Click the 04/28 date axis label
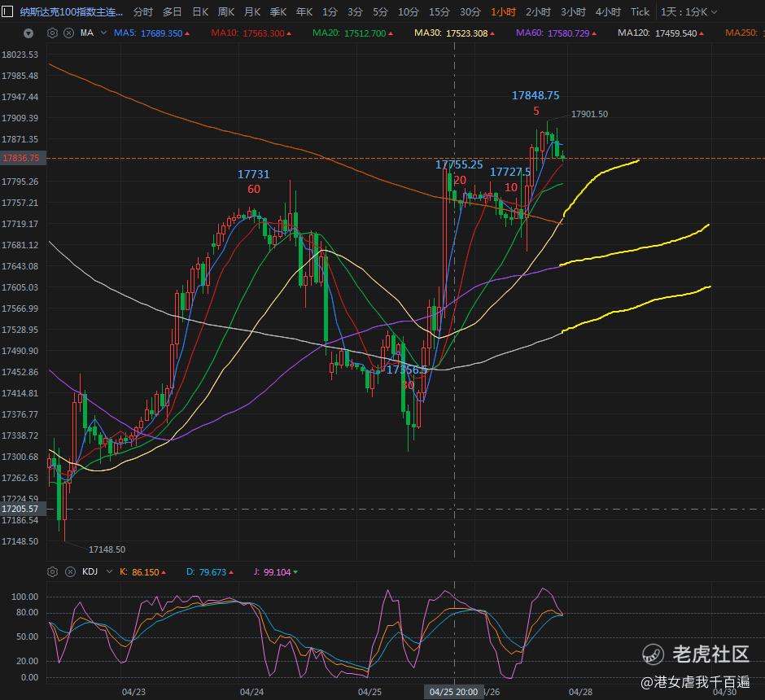Screen dimensions: 765x700 point(580,692)
